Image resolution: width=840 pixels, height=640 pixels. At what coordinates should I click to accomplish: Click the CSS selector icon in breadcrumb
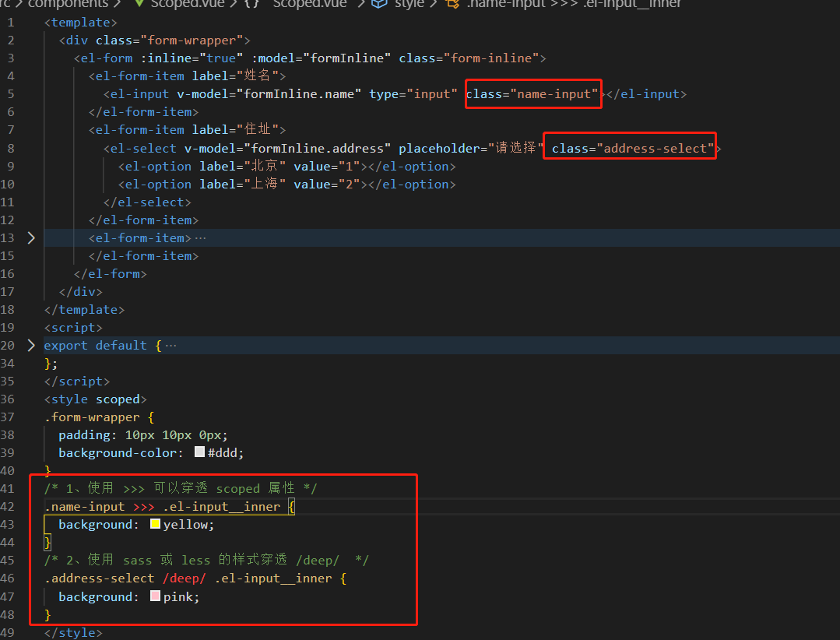452,4
